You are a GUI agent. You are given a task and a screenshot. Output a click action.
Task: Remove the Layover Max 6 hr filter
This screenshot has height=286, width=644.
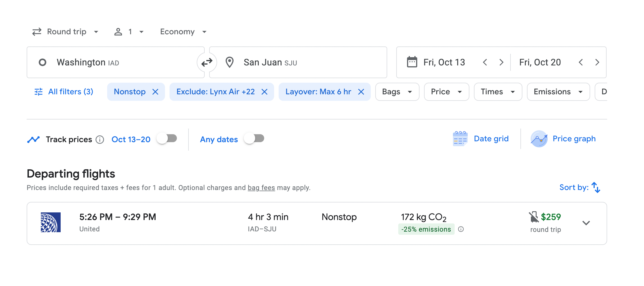361,92
